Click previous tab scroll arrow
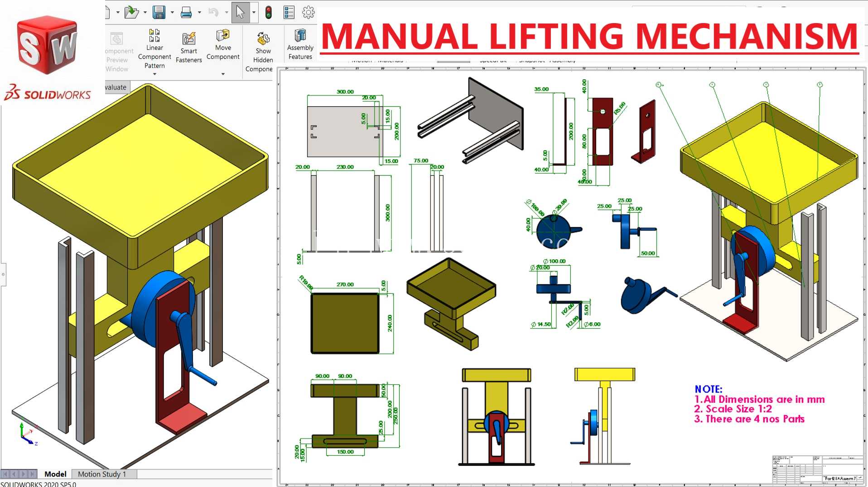 click(x=14, y=474)
